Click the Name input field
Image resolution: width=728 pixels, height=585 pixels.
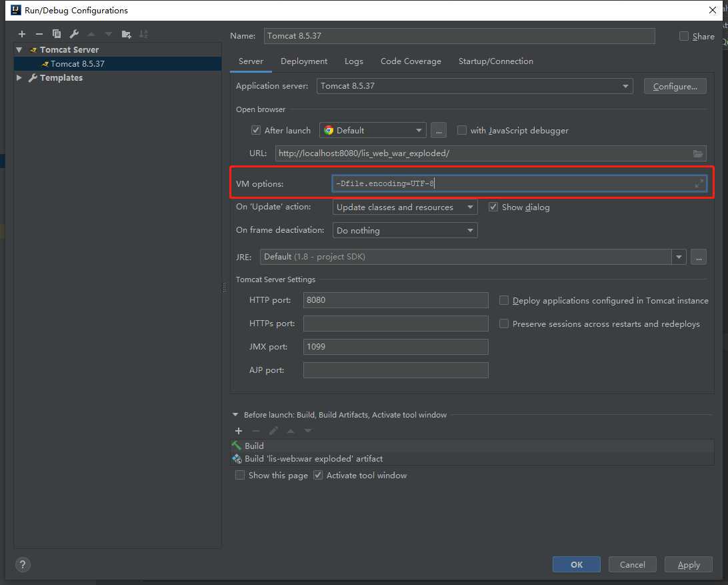click(459, 36)
